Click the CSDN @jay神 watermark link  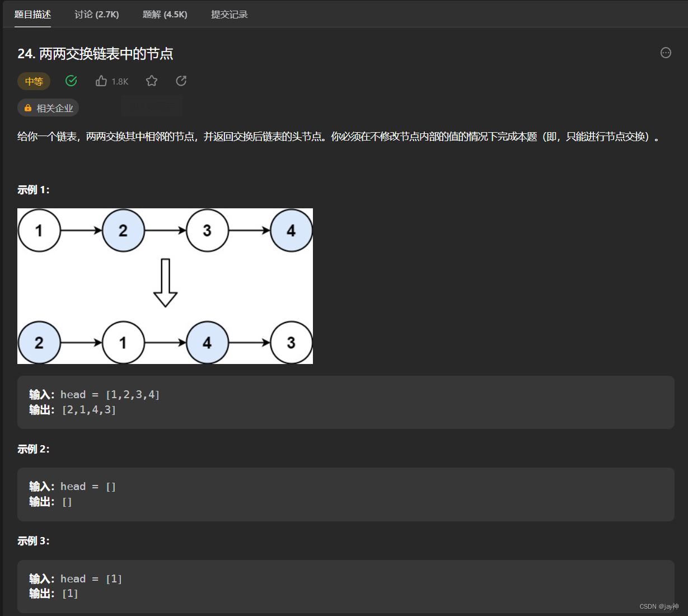click(x=659, y=606)
